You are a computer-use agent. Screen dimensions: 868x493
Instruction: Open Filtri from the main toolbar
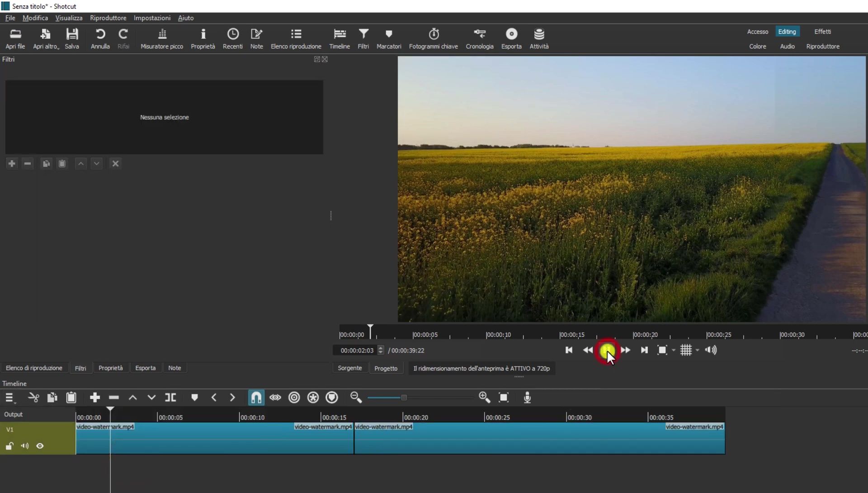click(363, 39)
